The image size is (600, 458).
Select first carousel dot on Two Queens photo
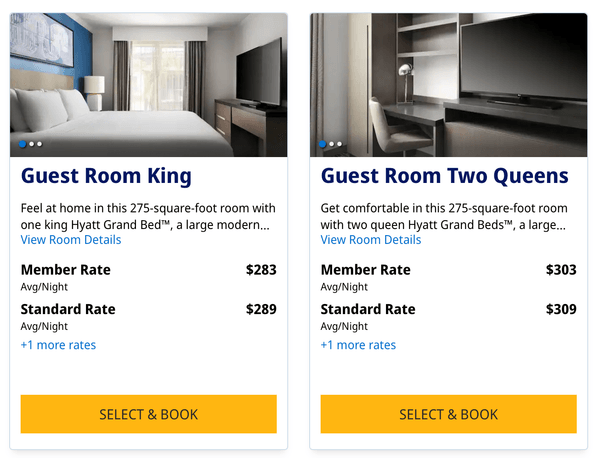point(323,145)
